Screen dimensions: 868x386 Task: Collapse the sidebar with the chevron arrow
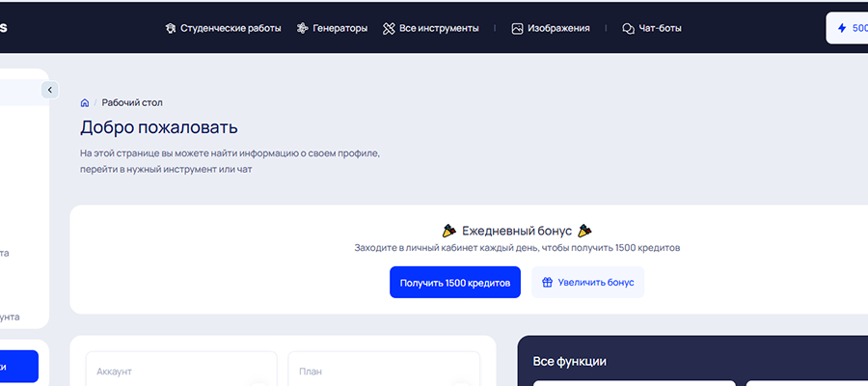(50, 90)
